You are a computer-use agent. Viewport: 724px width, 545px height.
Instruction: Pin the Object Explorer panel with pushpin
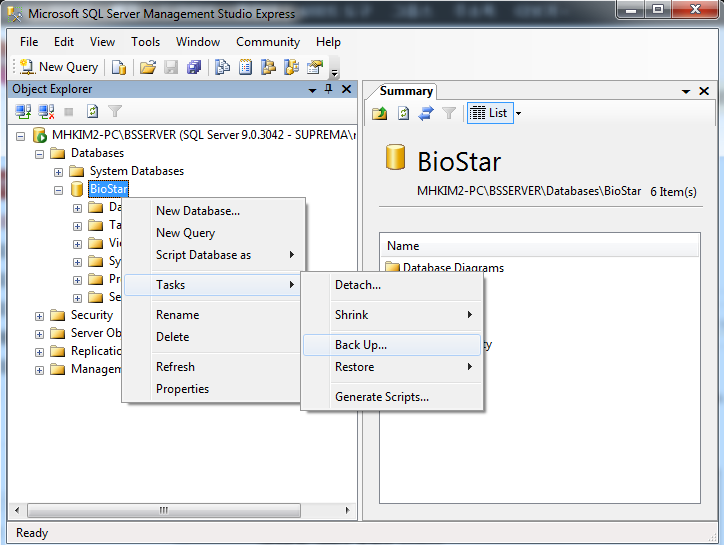click(x=328, y=89)
